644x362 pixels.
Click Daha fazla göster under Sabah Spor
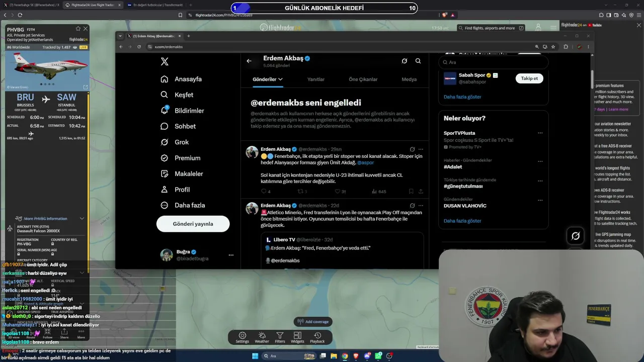click(462, 97)
